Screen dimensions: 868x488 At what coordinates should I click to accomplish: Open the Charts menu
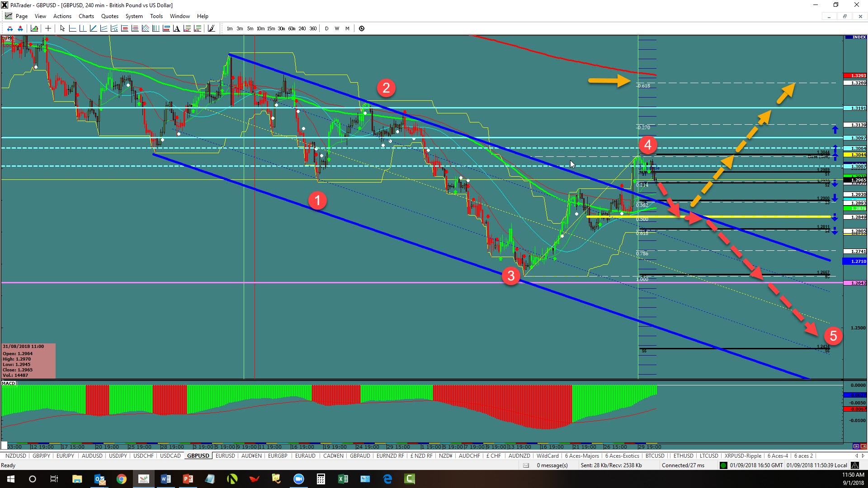click(x=86, y=16)
